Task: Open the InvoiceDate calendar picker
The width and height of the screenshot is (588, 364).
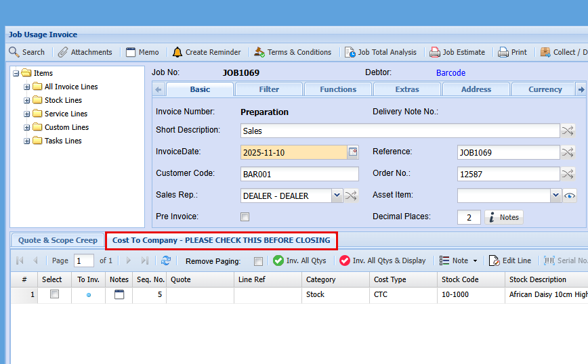Action: (353, 152)
